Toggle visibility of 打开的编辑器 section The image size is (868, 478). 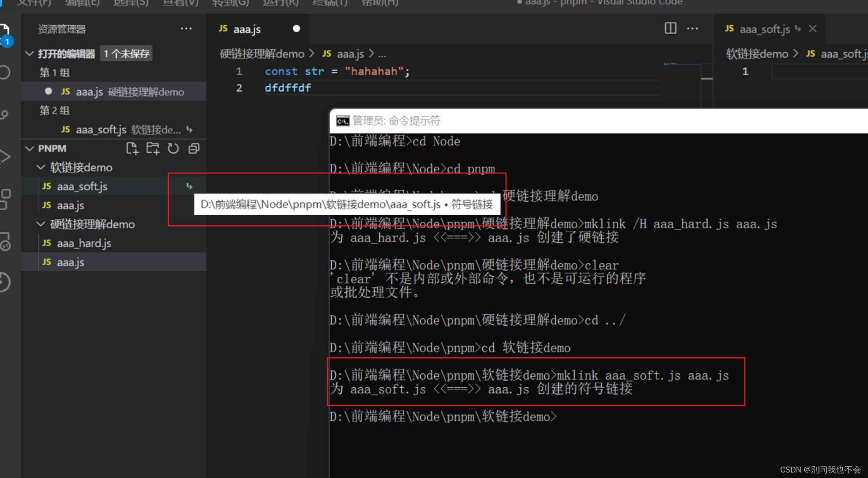pyautogui.click(x=32, y=54)
